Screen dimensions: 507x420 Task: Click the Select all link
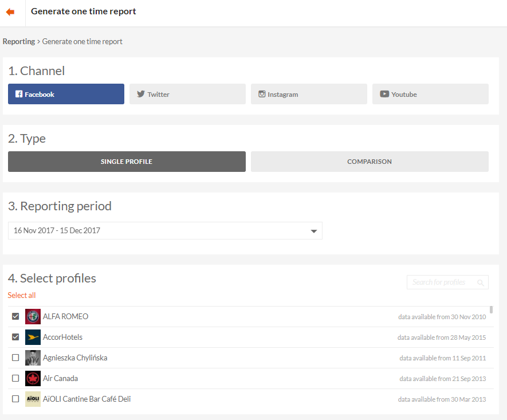pos(22,295)
